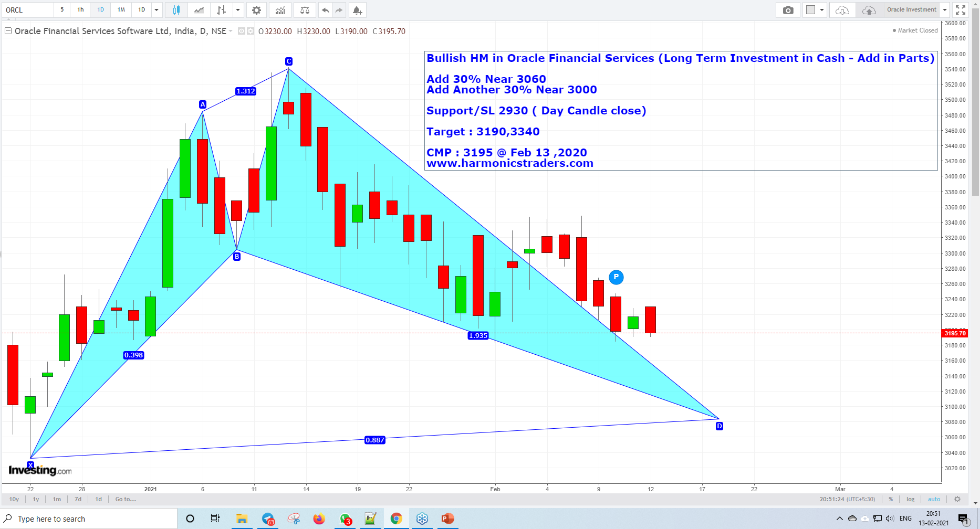Create an alert with bell icon
The height and width of the screenshot is (529, 980).
357,10
